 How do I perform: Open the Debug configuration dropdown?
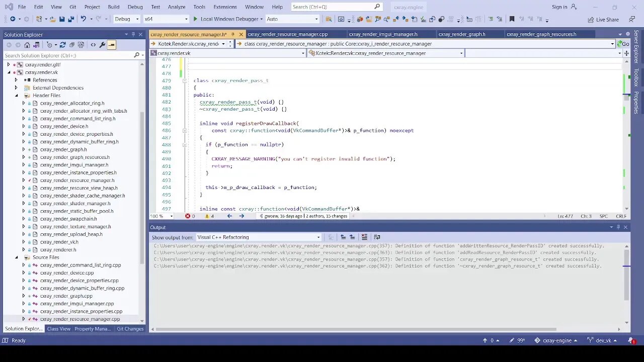pyautogui.click(x=127, y=19)
